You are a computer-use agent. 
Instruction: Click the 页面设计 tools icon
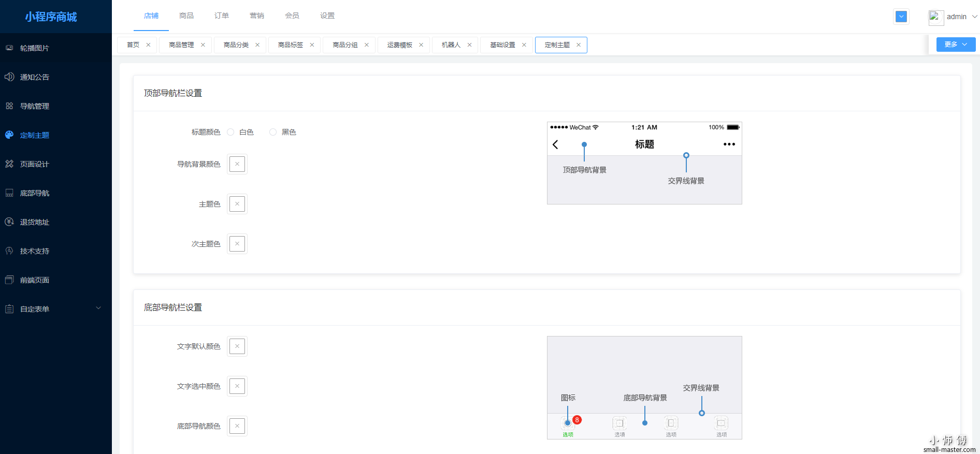[9, 164]
